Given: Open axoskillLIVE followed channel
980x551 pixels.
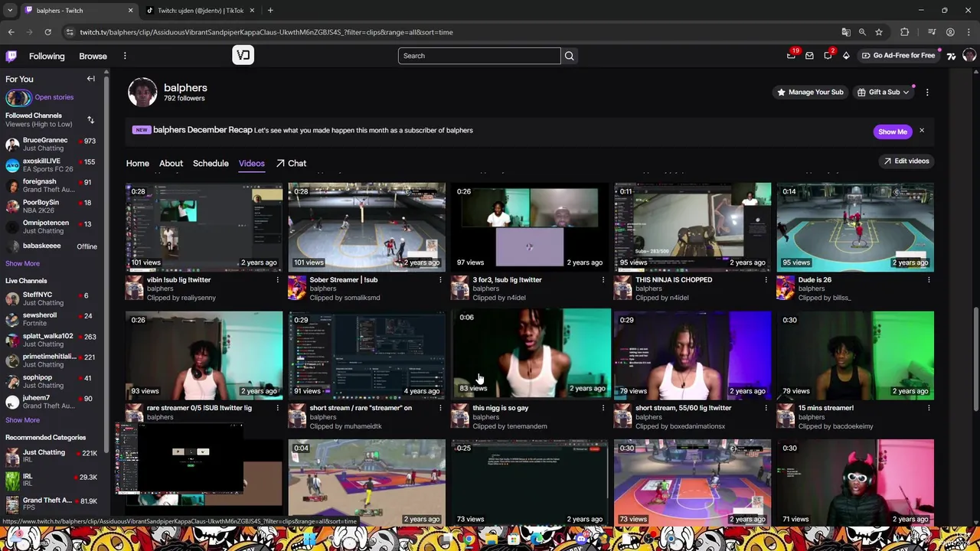Looking at the screenshot, I should tap(51, 165).
